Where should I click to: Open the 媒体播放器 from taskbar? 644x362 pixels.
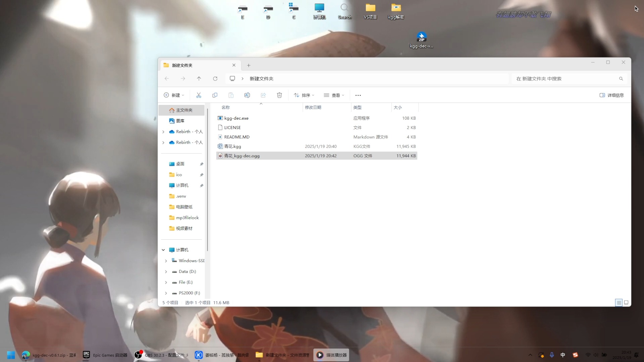[x=331, y=355]
